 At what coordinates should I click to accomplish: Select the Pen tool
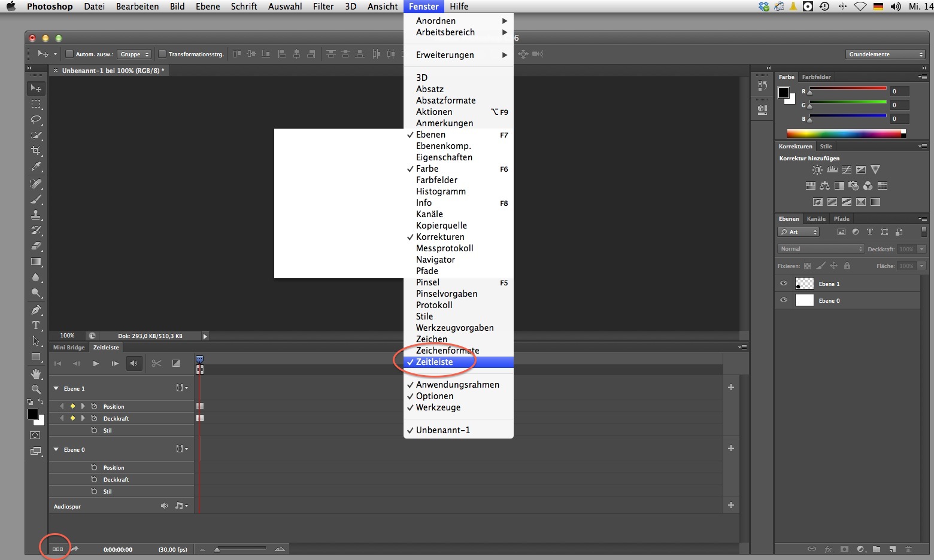pos(36,310)
